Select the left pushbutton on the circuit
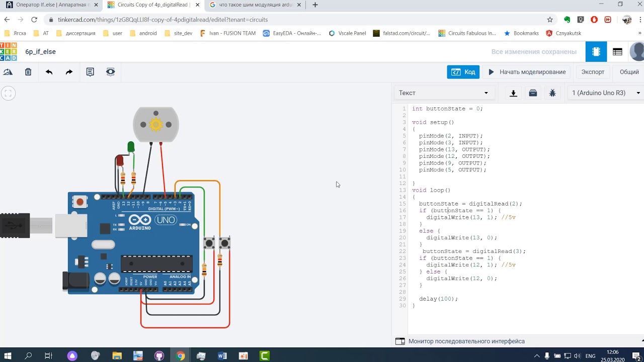Image resolution: width=644 pixels, height=362 pixels. [209, 244]
